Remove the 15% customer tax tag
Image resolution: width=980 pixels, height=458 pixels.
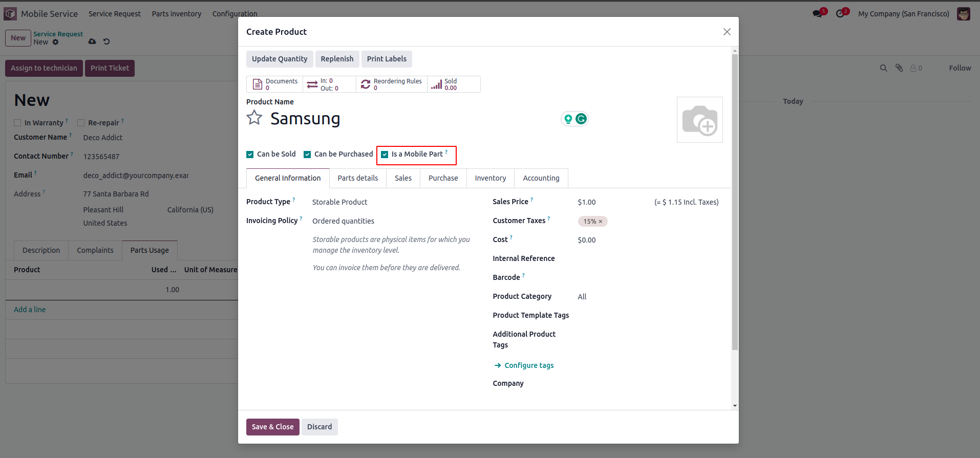click(601, 222)
